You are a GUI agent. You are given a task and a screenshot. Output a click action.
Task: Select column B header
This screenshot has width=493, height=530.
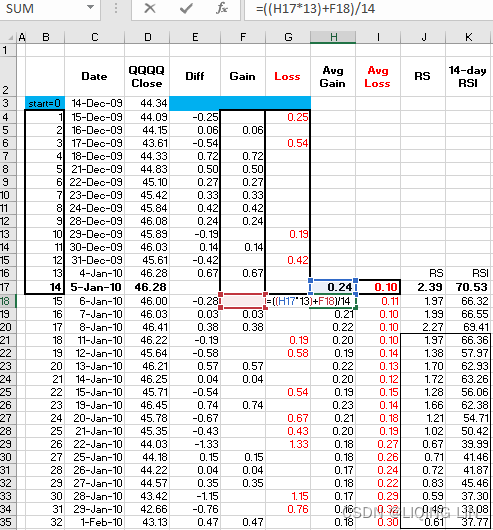click(x=45, y=37)
